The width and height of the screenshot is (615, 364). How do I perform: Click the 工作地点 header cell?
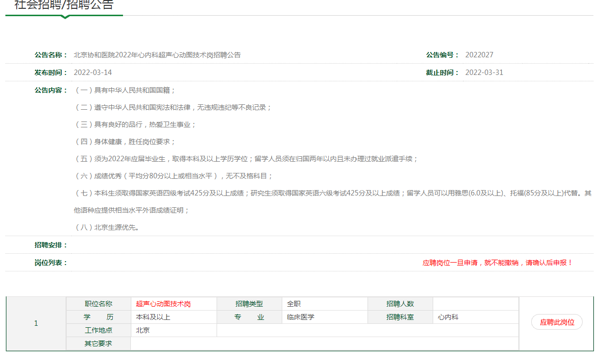[98, 330]
